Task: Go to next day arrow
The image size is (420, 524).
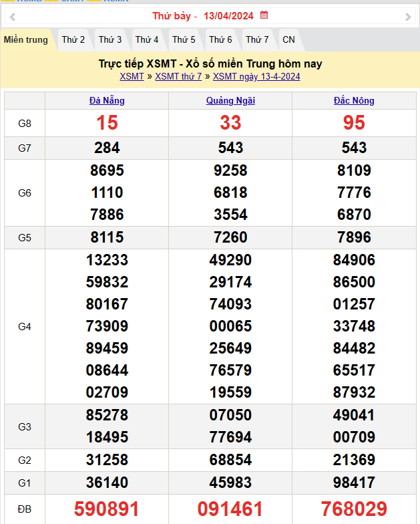Action: tap(407, 16)
